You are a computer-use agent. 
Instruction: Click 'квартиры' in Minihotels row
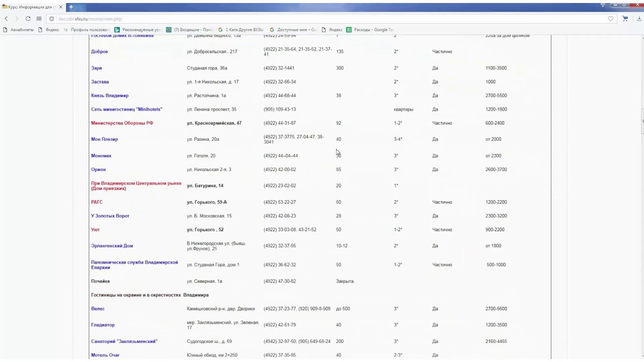[404, 109]
